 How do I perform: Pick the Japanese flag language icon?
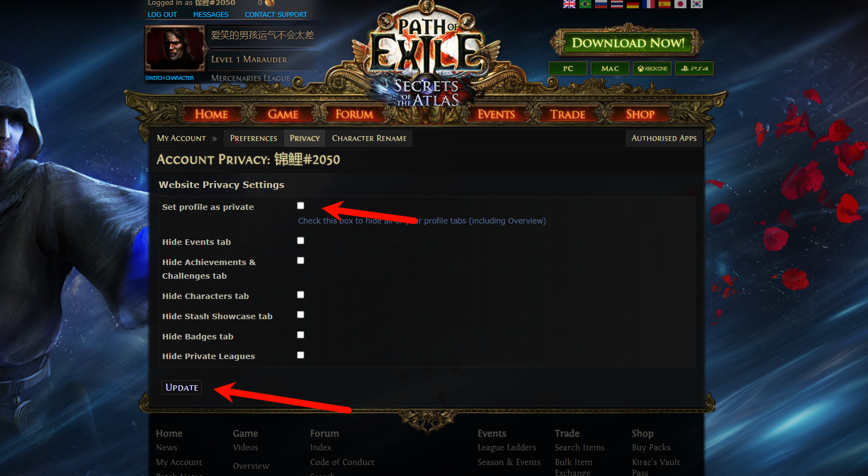pyautogui.click(x=680, y=4)
